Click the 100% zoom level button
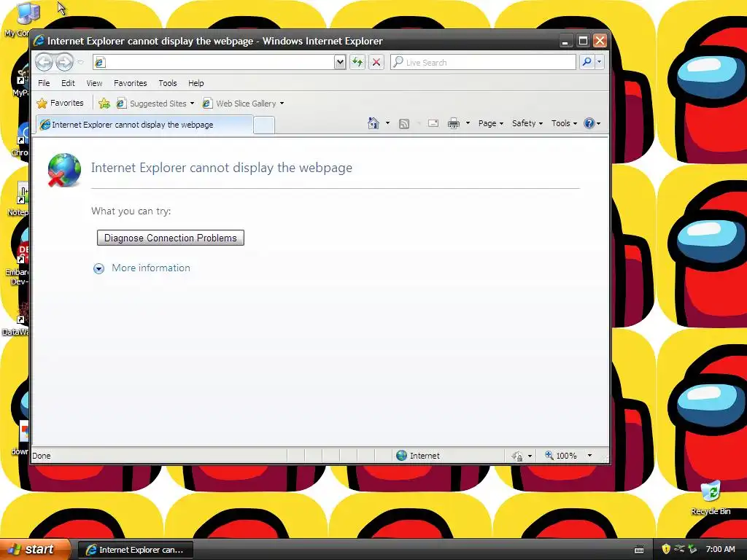Image resolution: width=747 pixels, height=560 pixels. (561, 456)
